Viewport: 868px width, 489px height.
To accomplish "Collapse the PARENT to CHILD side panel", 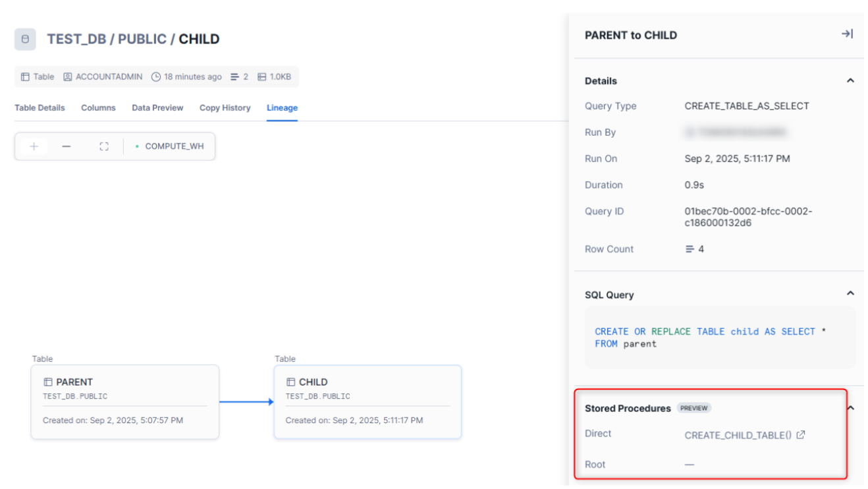I will pyautogui.click(x=847, y=34).
